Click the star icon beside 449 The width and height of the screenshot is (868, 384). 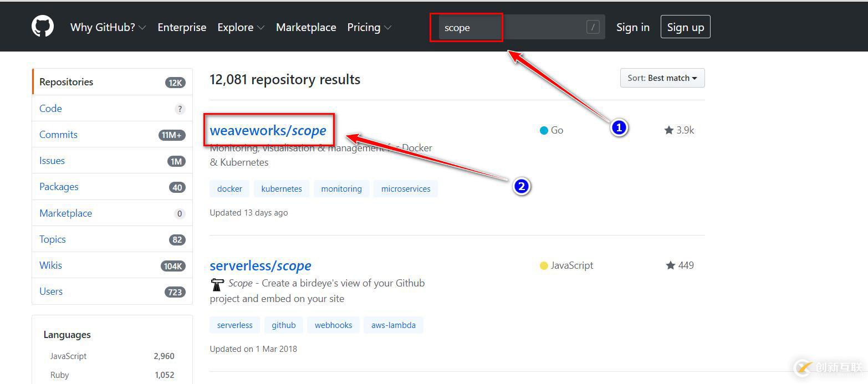671,265
